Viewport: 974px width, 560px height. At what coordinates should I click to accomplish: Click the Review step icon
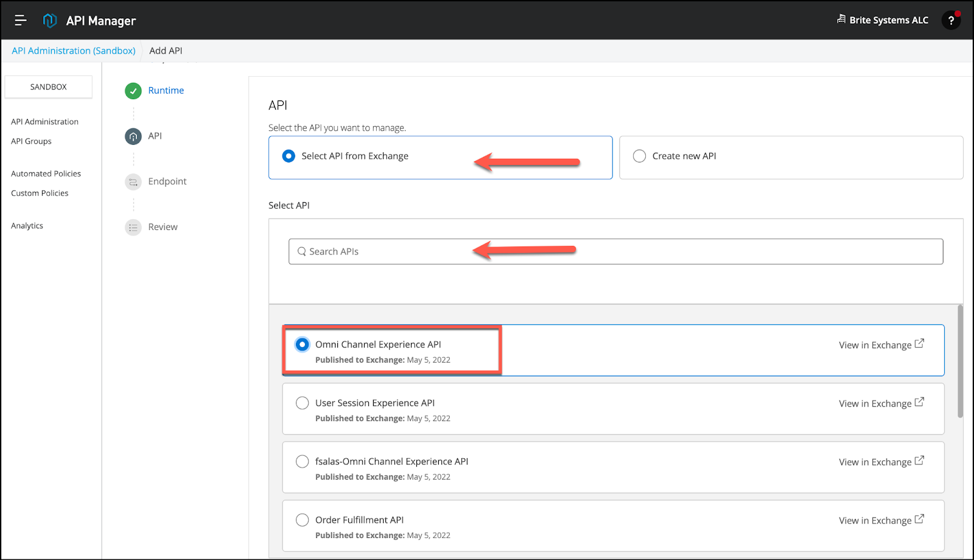(x=133, y=227)
